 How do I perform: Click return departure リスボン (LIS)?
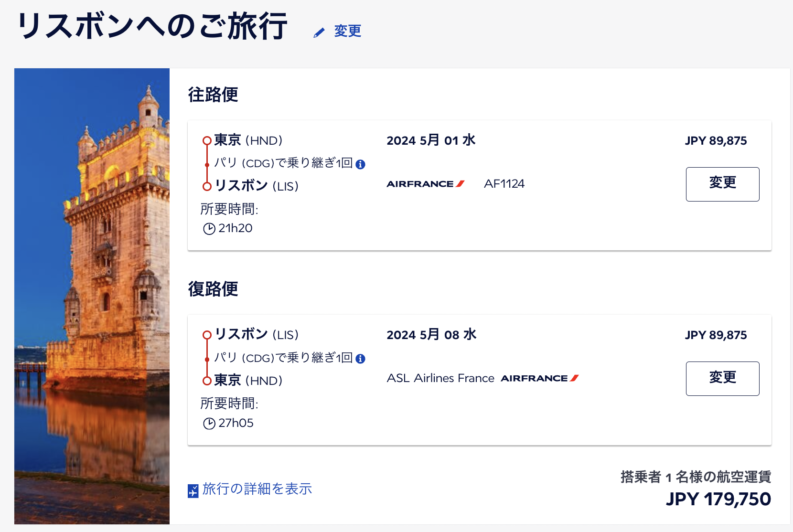pos(257,334)
